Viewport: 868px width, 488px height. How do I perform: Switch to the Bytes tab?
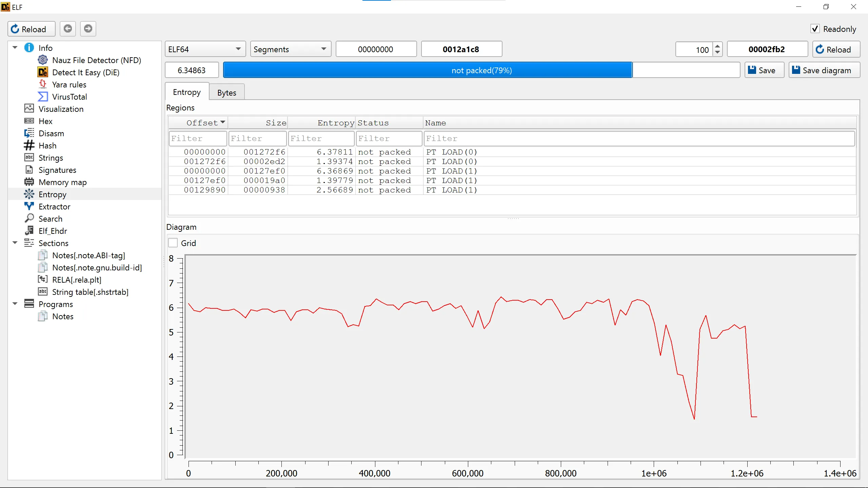[226, 93]
